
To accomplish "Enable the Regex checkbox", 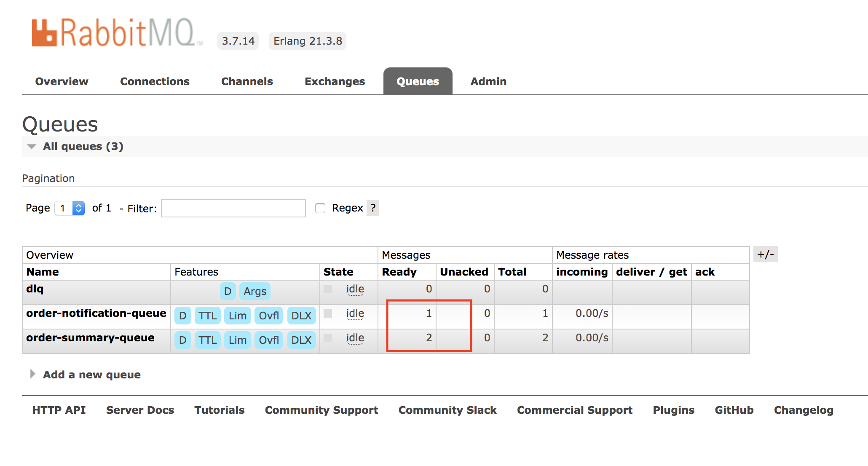I will click(x=320, y=208).
